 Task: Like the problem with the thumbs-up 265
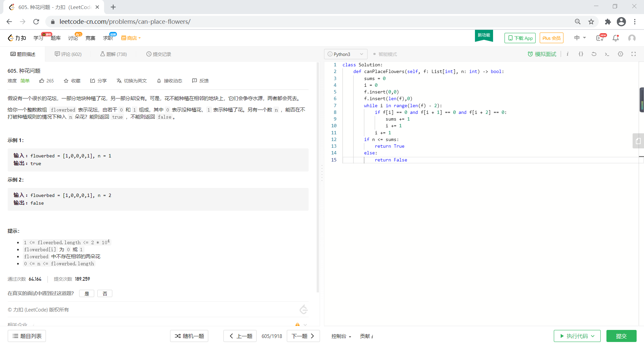(46, 81)
